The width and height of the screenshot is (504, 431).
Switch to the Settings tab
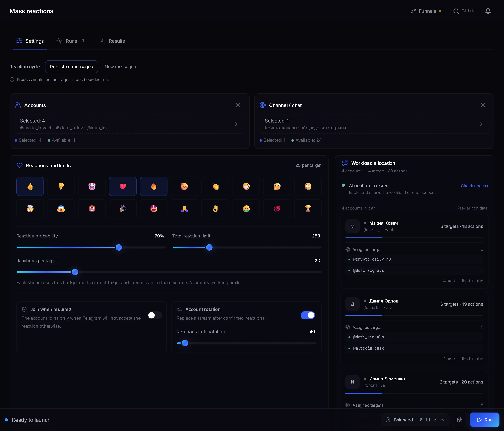click(30, 41)
